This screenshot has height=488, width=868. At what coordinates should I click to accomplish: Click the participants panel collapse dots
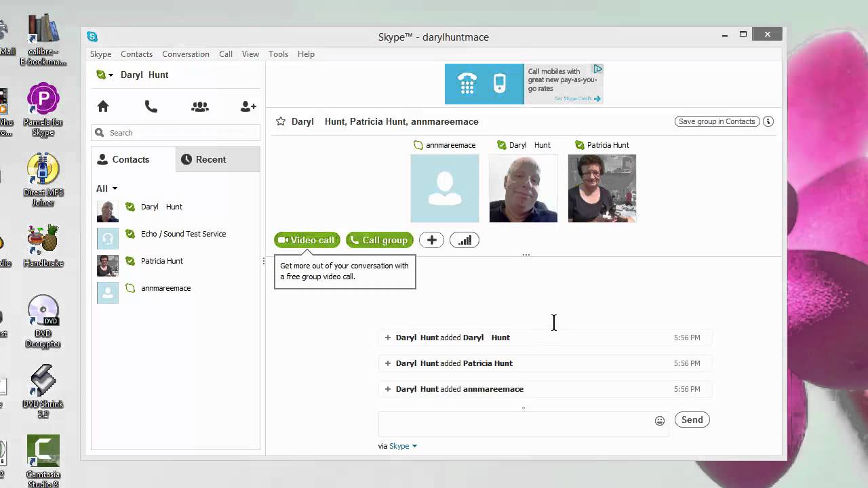click(x=526, y=255)
